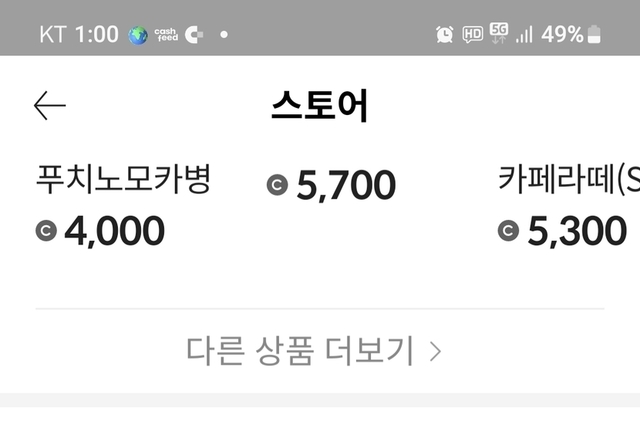Image resolution: width=640 pixels, height=440 pixels.
Task: Tap the coin icon beside 5,700
Action: coord(277,185)
